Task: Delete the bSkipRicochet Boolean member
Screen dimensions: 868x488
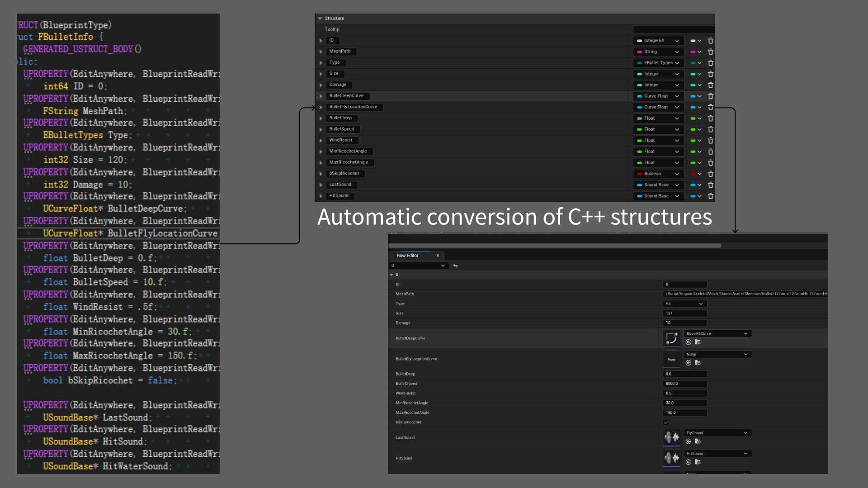Action: pos(711,174)
